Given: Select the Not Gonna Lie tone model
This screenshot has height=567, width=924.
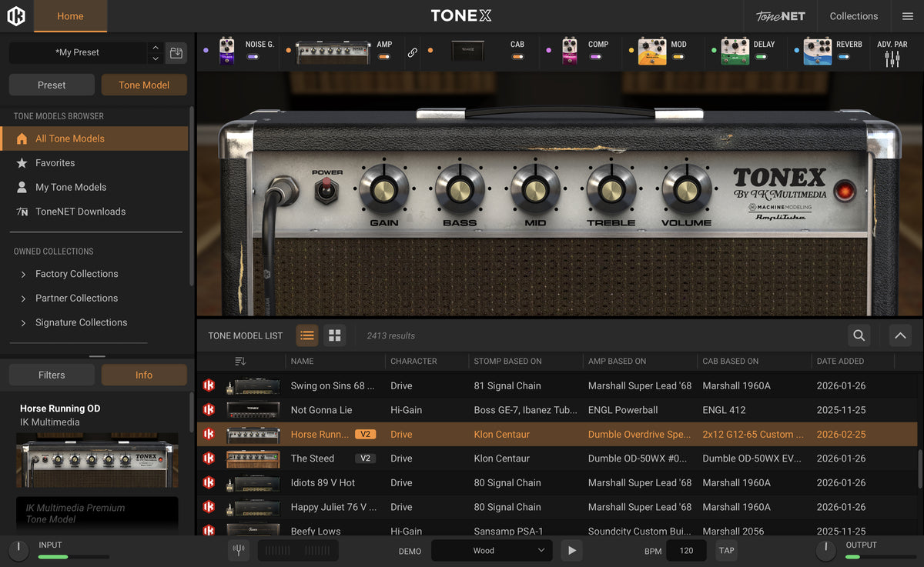Looking at the screenshot, I should point(557,410).
